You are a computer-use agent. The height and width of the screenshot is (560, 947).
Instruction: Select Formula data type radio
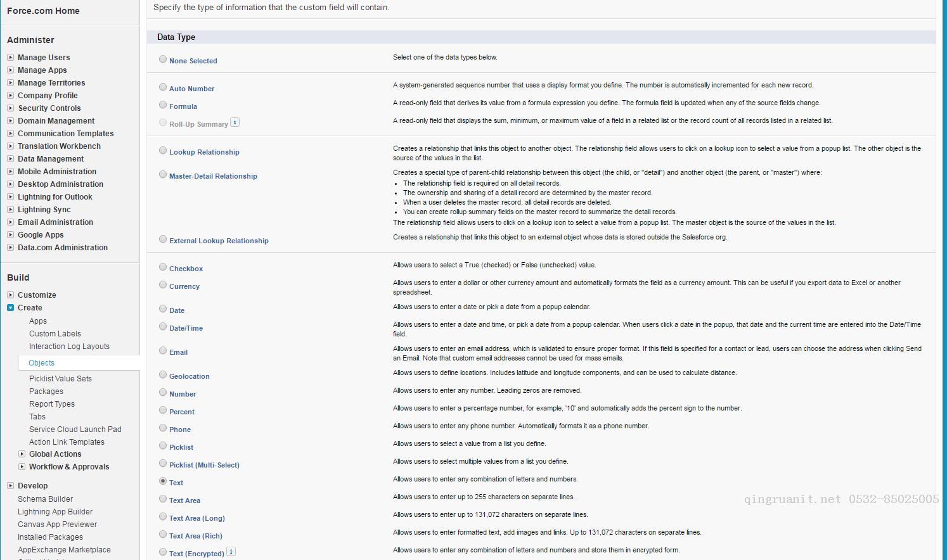pyautogui.click(x=163, y=105)
